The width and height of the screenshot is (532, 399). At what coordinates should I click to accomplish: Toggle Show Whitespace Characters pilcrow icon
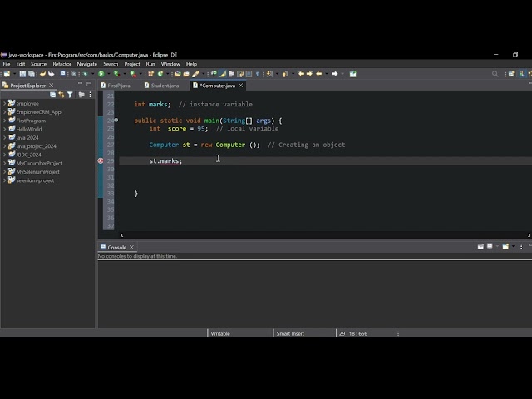click(258, 74)
